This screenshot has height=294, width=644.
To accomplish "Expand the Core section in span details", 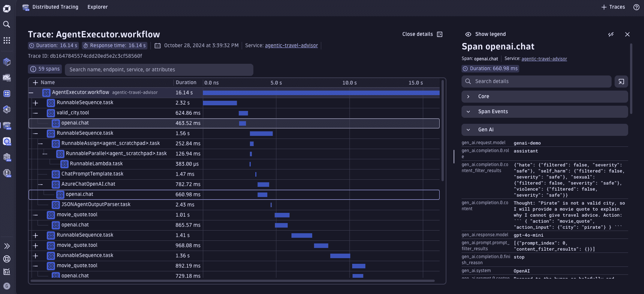I will pyautogui.click(x=544, y=97).
